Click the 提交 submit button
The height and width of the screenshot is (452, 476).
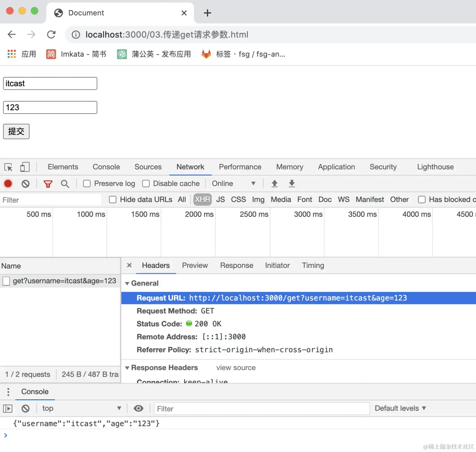pyautogui.click(x=16, y=131)
